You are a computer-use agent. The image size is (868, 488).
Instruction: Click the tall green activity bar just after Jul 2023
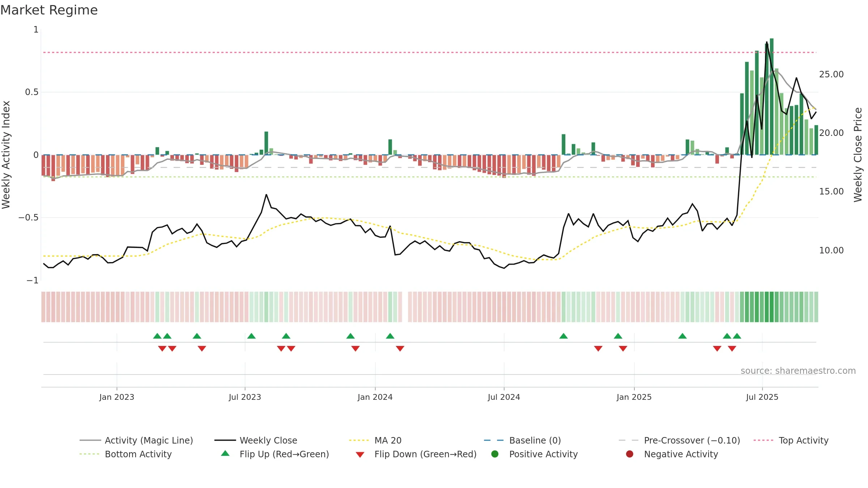pos(266,143)
